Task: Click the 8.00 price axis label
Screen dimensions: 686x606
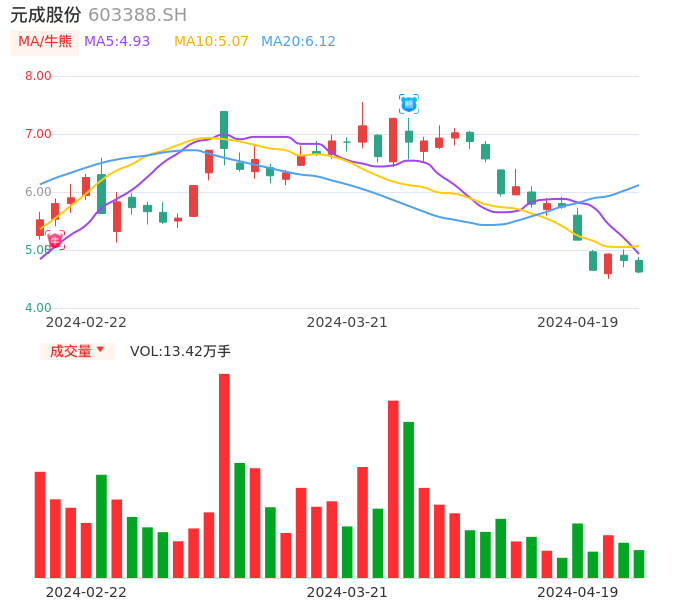Action: (x=38, y=76)
